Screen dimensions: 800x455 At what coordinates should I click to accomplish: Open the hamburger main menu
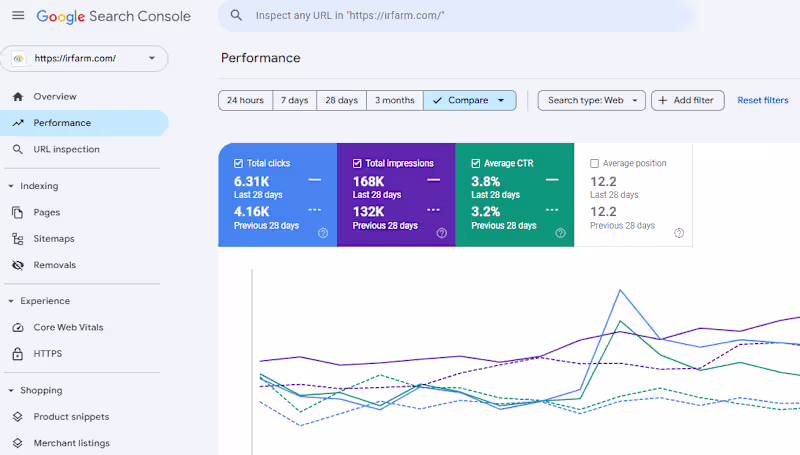(x=18, y=16)
